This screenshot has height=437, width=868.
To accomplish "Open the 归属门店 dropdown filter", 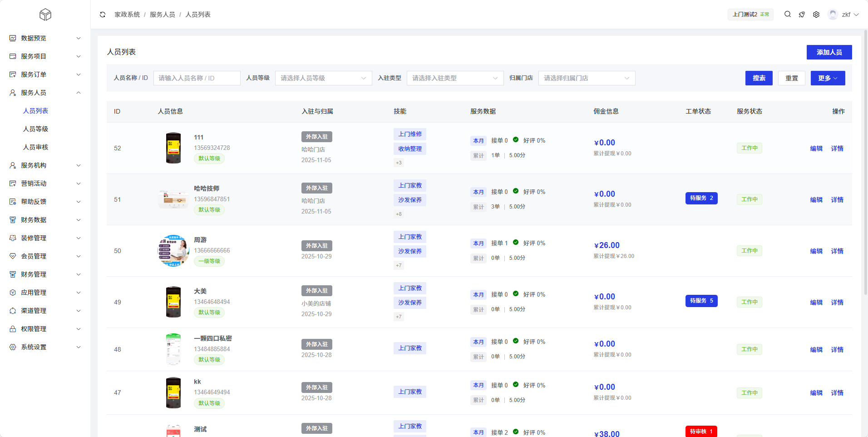I will click(x=587, y=78).
